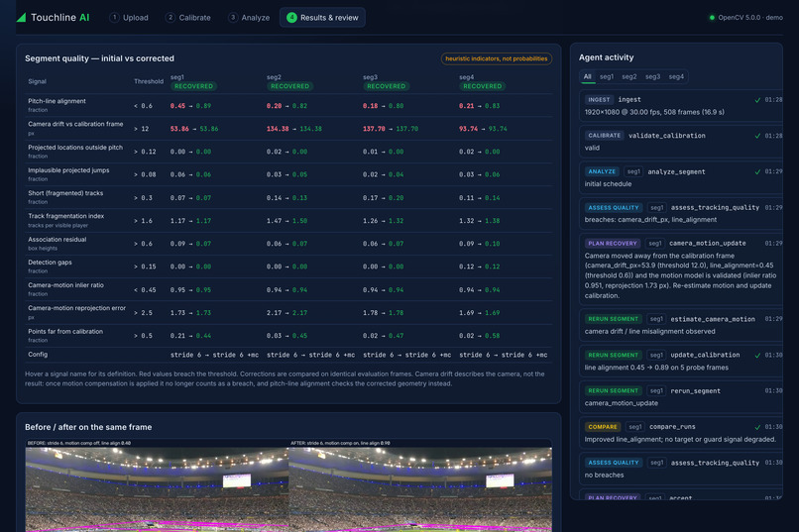Filter Agent activity by seg3
The image size is (799, 532).
(x=652, y=77)
